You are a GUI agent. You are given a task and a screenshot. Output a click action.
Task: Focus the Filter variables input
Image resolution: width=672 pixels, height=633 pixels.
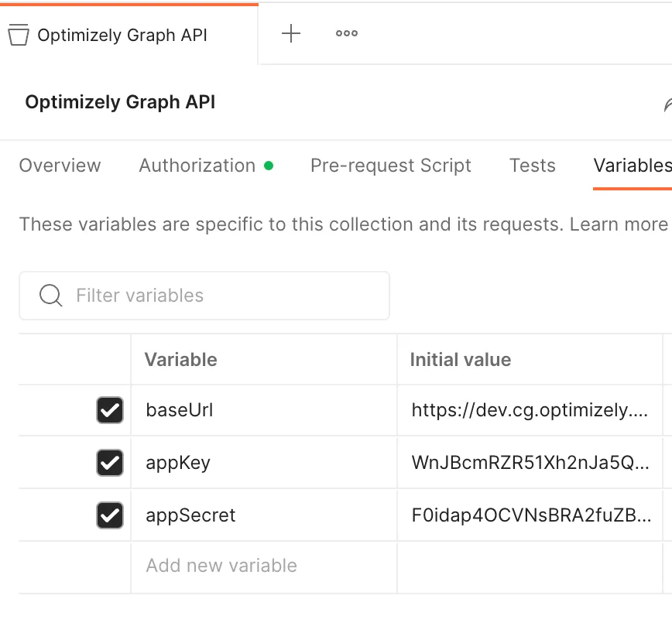tap(204, 296)
